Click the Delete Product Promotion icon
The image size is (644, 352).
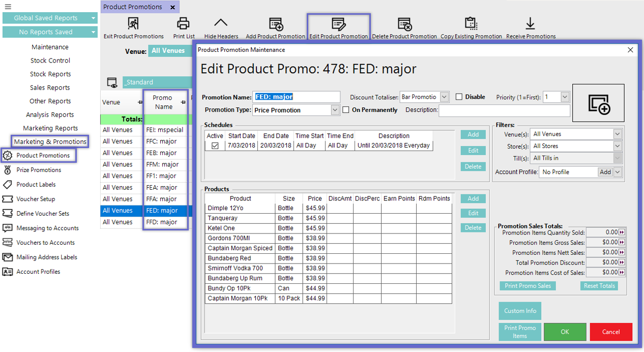404,23
